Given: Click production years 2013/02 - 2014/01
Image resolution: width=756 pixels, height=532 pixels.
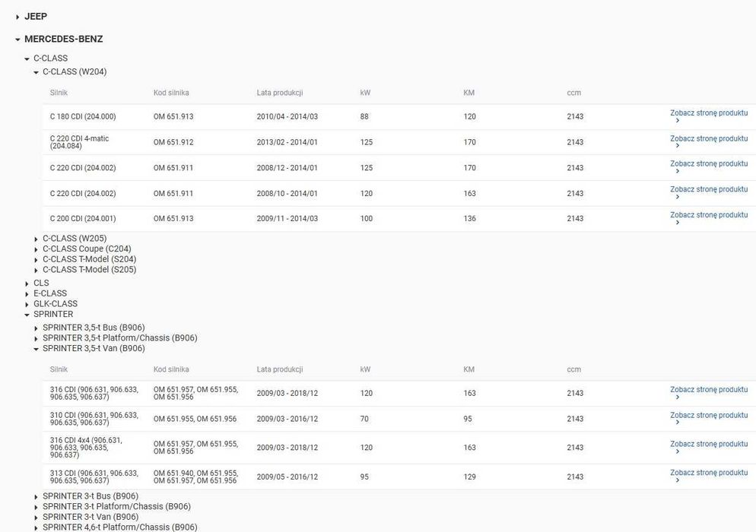Looking at the screenshot, I should click(x=287, y=142).
